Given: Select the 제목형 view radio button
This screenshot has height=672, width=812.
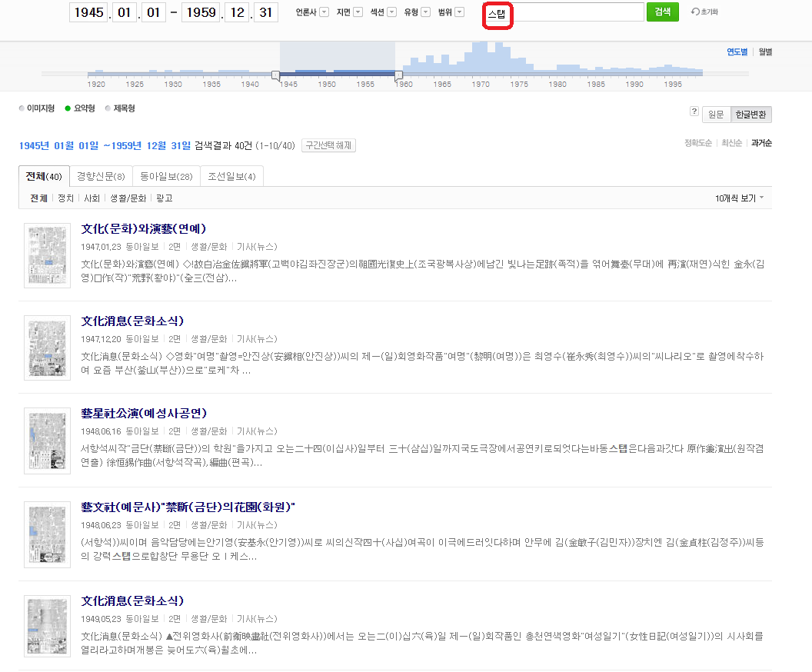Looking at the screenshot, I should tap(108, 108).
